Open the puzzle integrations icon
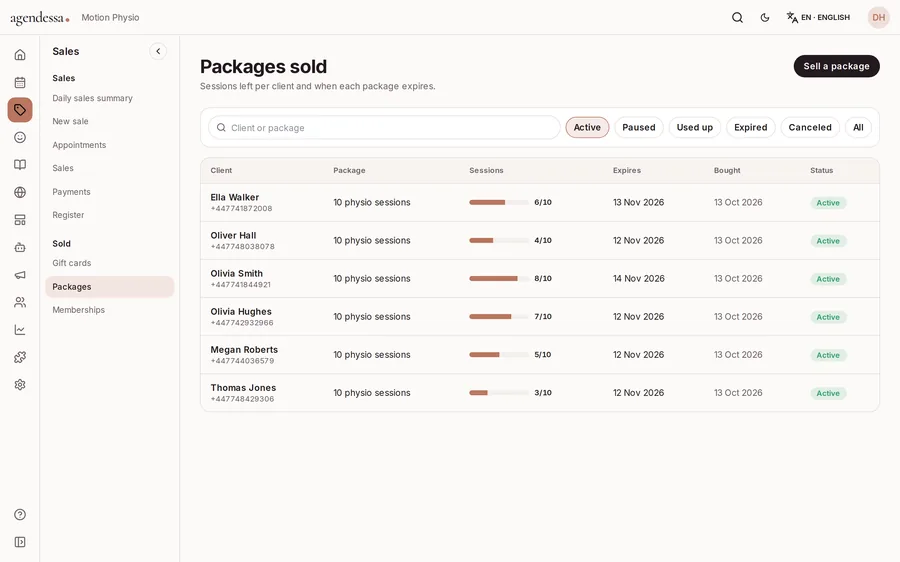 click(x=20, y=358)
